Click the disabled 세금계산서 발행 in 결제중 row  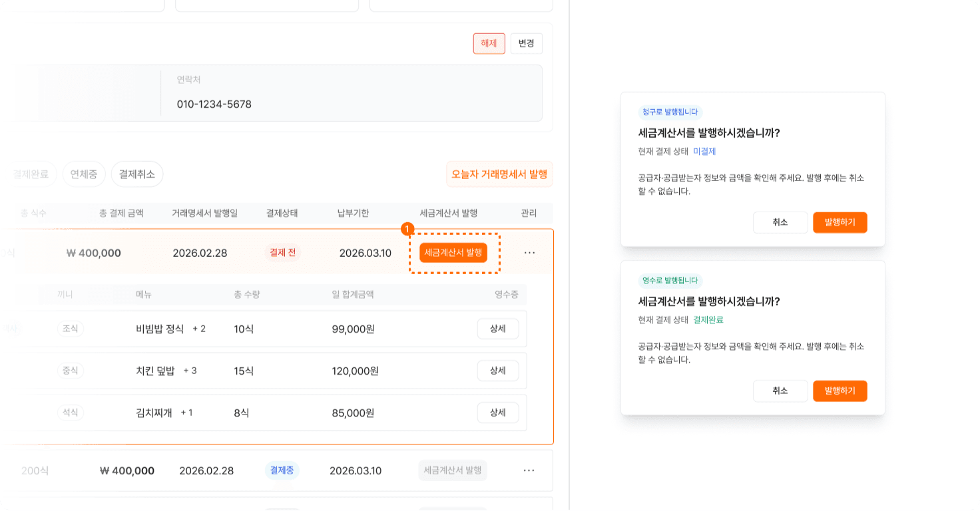[x=453, y=470]
